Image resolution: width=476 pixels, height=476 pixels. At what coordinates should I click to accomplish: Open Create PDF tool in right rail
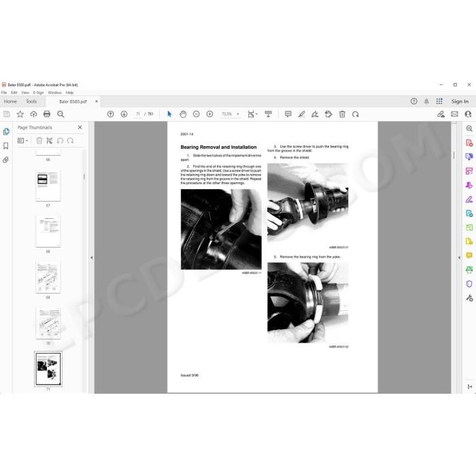[x=469, y=143]
